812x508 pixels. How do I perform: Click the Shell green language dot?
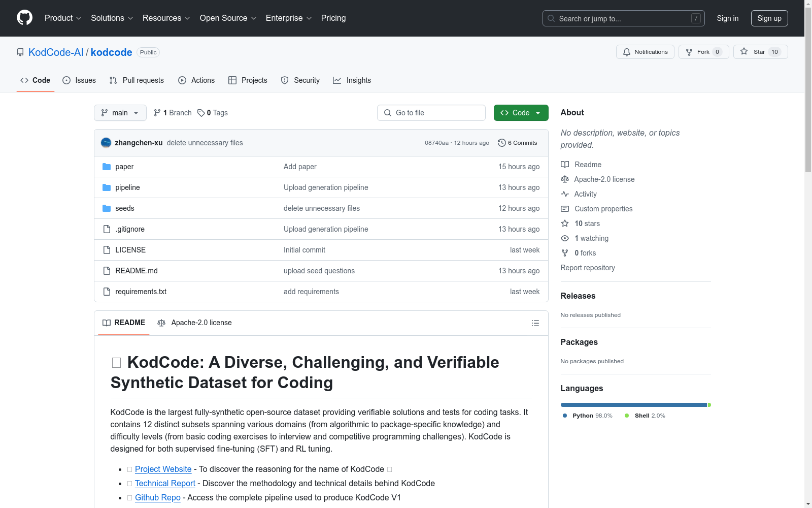coord(627,416)
